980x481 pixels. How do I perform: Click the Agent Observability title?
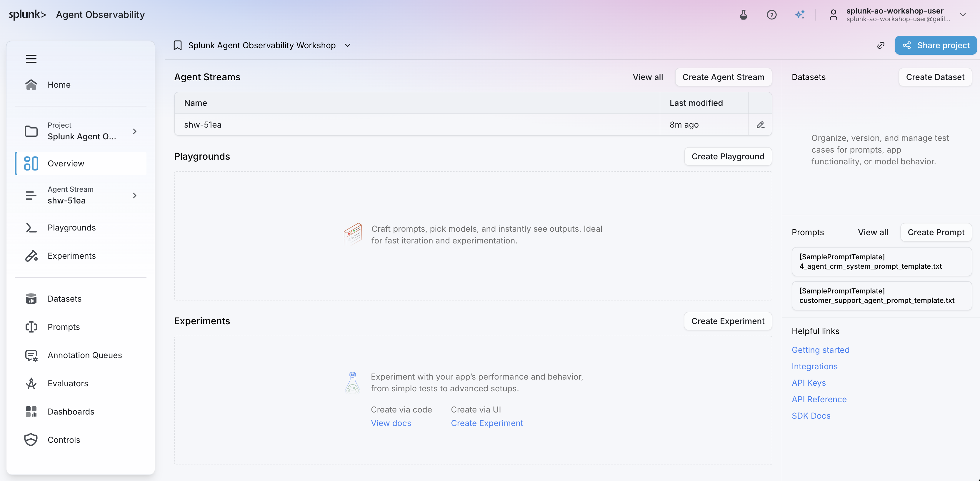pos(100,14)
